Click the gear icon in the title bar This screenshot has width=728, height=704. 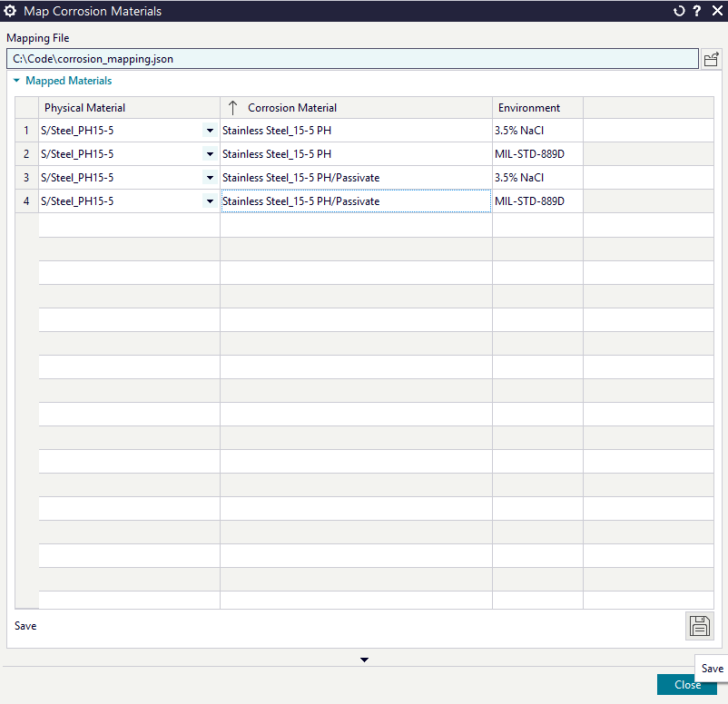(x=11, y=11)
